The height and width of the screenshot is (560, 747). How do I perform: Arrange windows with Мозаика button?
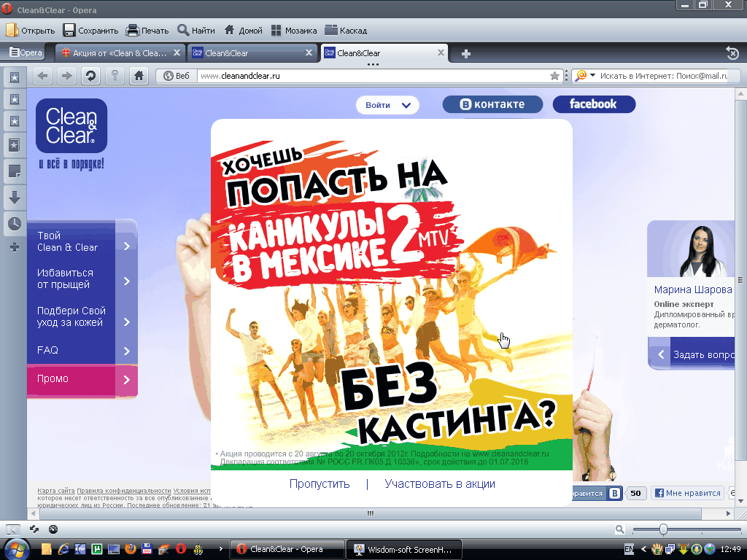tap(293, 31)
